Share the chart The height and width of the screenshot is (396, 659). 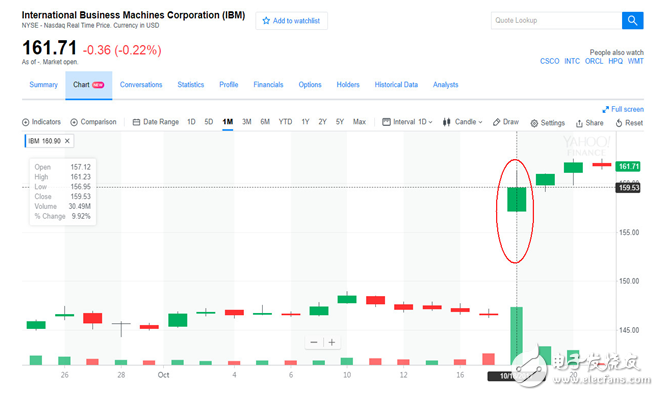[589, 123]
